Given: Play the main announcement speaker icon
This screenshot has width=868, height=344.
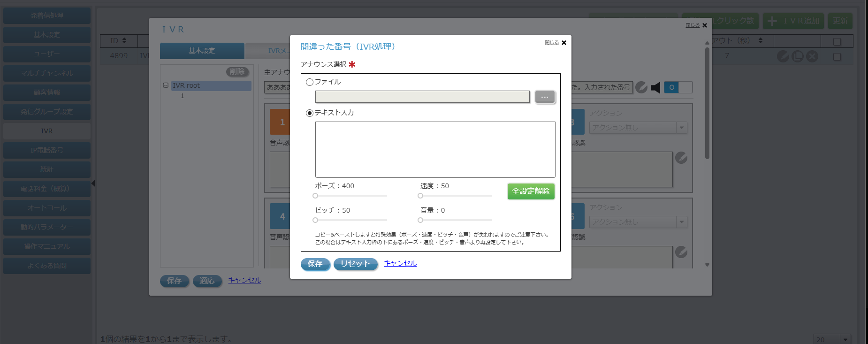Looking at the screenshot, I should tap(655, 88).
